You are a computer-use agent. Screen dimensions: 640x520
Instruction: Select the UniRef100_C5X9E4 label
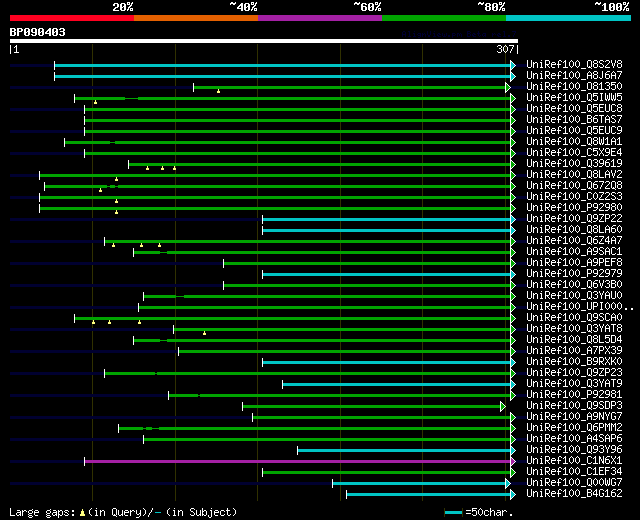tap(574, 153)
